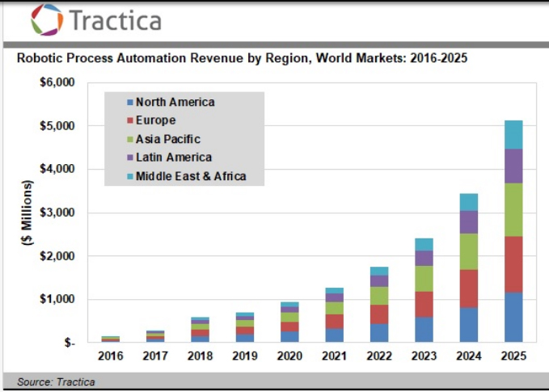Click the 2016 x-axis year label
Screen dimensions: 549x392
112,356
